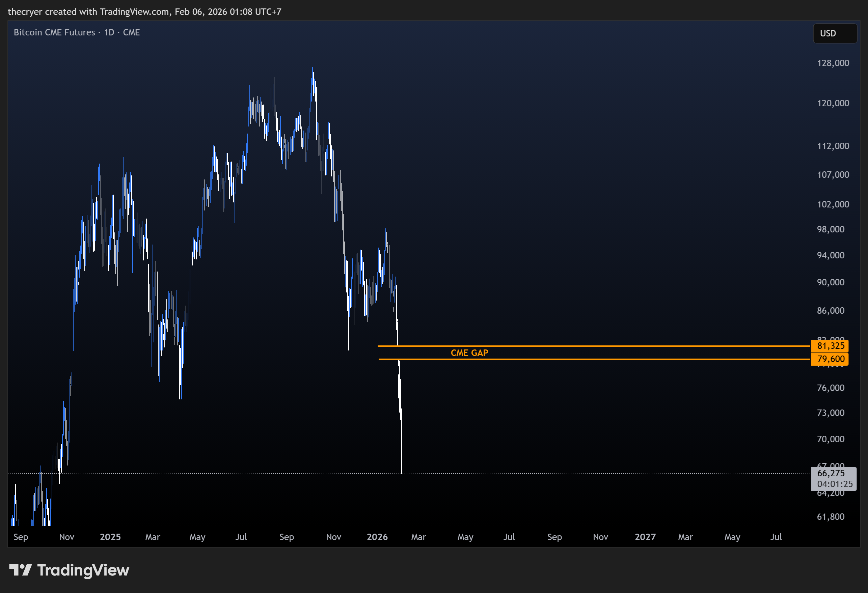Click the thecryer created with TradingView.com header
Screen dimensions: 868x593
[144, 11]
